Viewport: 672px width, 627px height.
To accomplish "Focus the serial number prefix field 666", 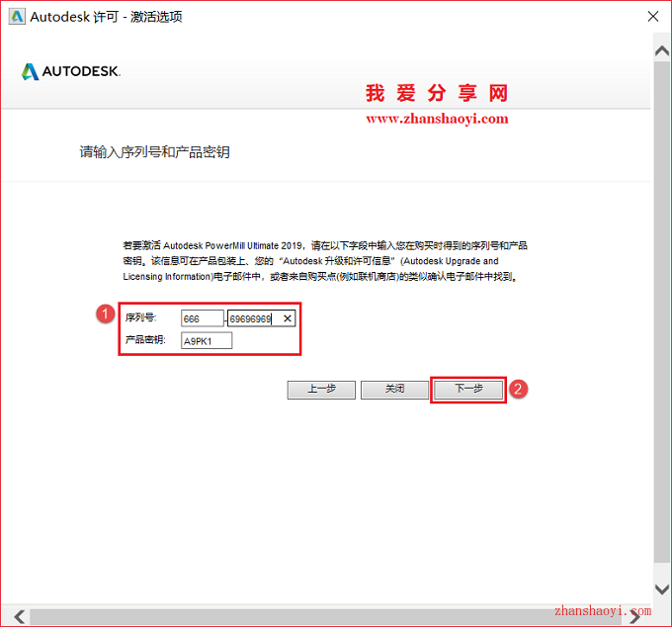I will [x=202, y=318].
